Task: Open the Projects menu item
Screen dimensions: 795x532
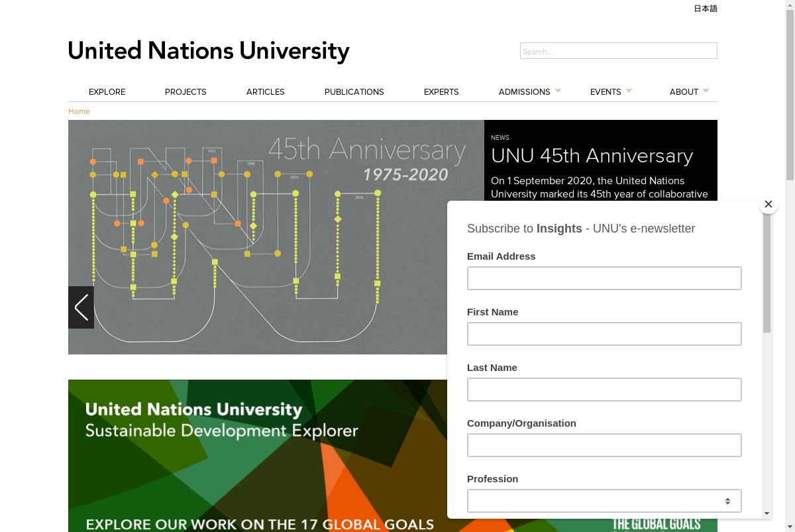Action: tap(185, 92)
